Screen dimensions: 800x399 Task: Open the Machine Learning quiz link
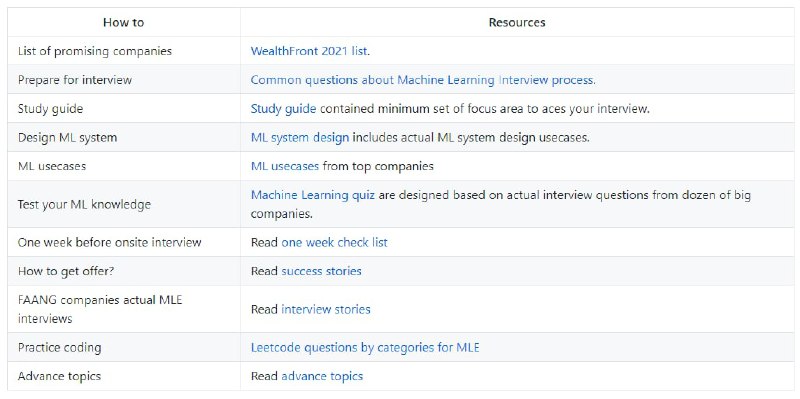pos(313,195)
